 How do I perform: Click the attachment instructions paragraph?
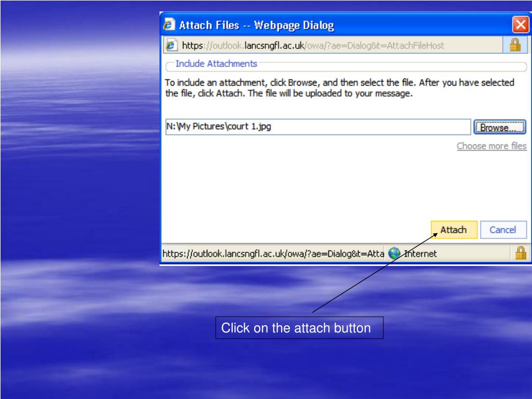[x=340, y=88]
